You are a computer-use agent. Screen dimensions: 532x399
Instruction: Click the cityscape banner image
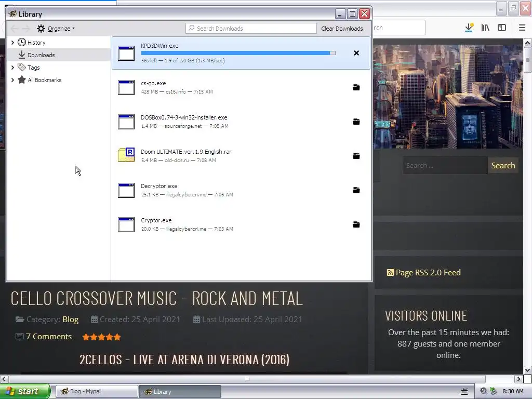[x=448, y=97]
